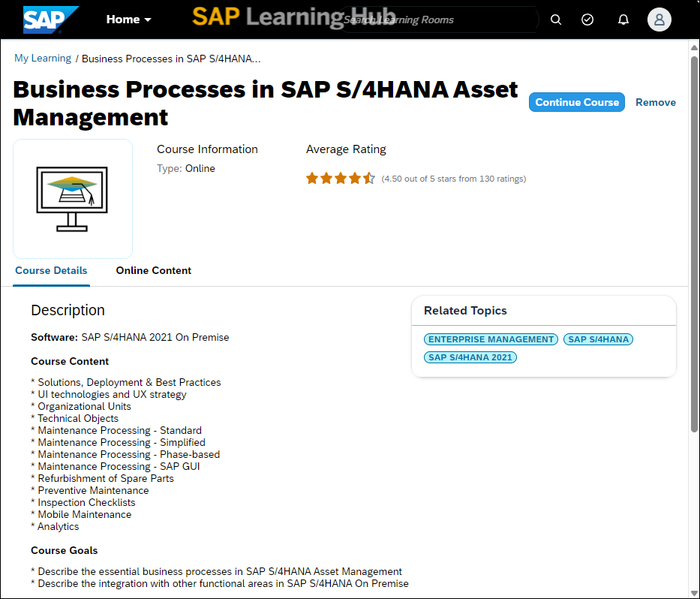Viewport: 700px width, 599px height.
Task: Click the search magnifier icon
Action: (x=556, y=20)
